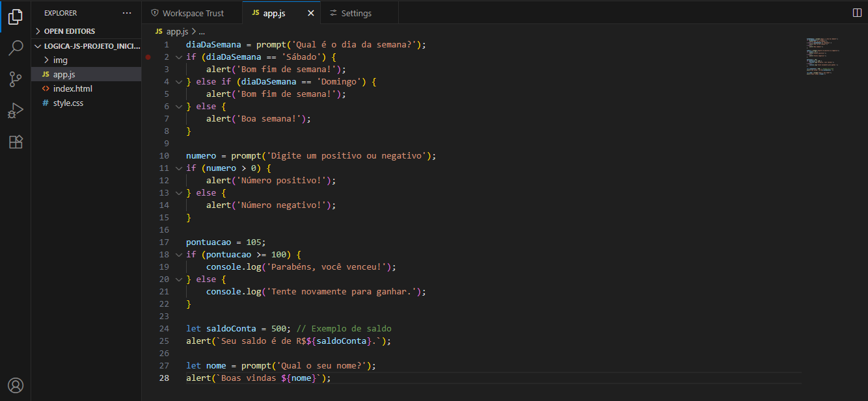868x401 pixels.
Task: Click line number 1 in the gutter
Action: pyautogui.click(x=167, y=45)
